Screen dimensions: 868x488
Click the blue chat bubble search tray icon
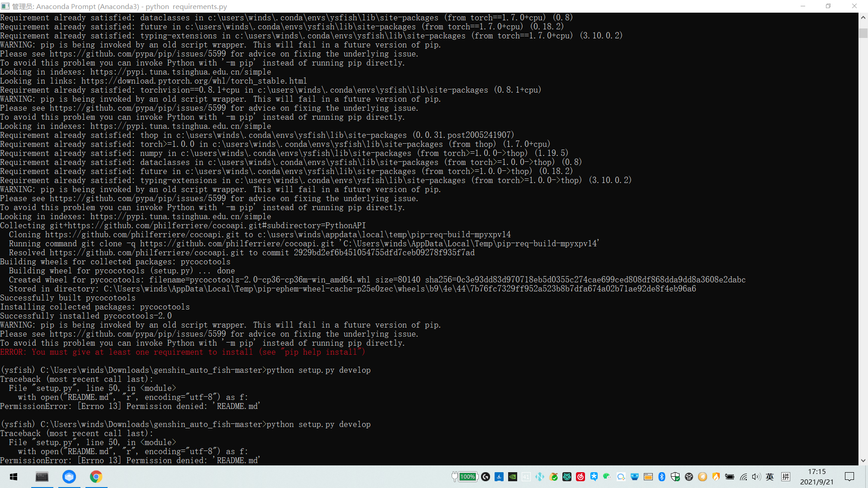[x=621, y=477]
